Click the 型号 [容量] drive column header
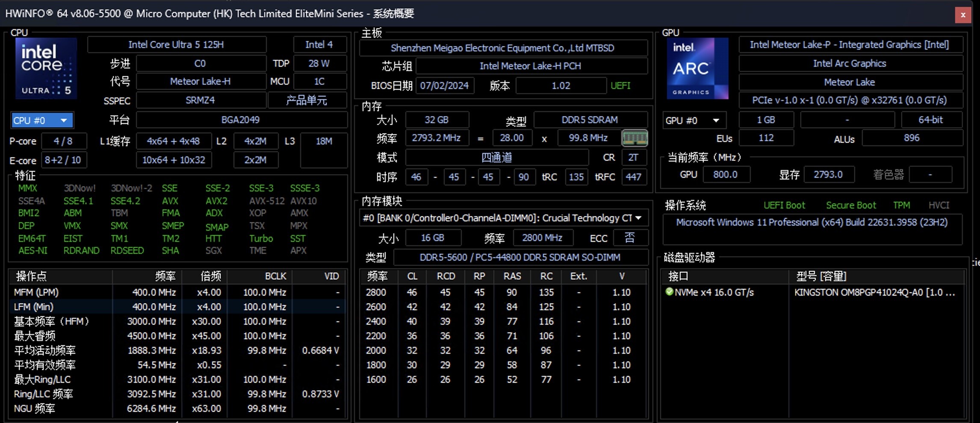The width and height of the screenshot is (980, 423). point(821,276)
